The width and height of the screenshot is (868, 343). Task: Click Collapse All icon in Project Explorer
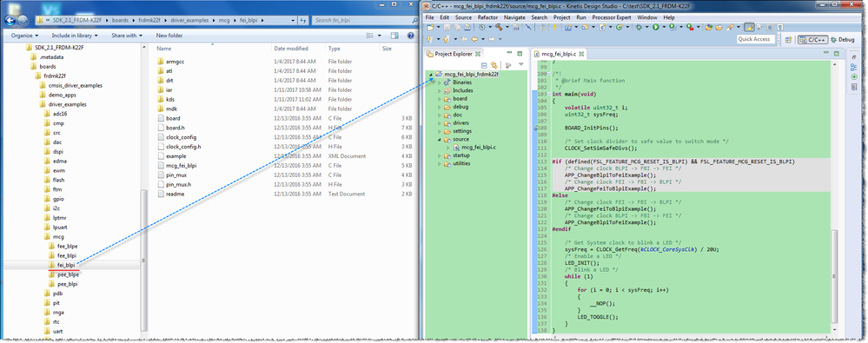coord(484,65)
